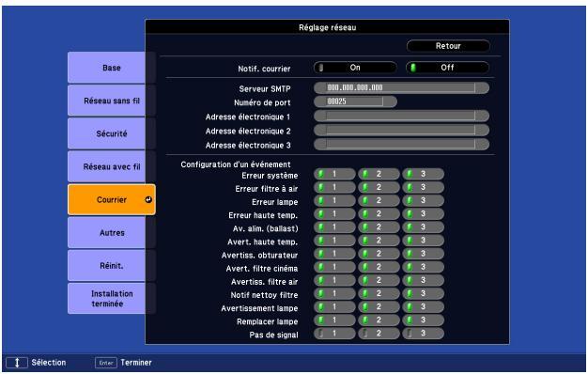Edit the Numéro de port field

coord(355,101)
